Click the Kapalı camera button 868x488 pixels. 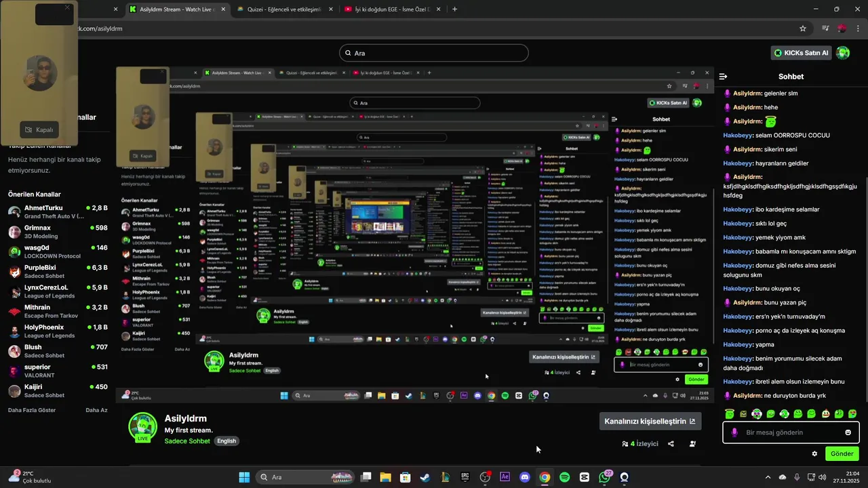[x=39, y=129]
